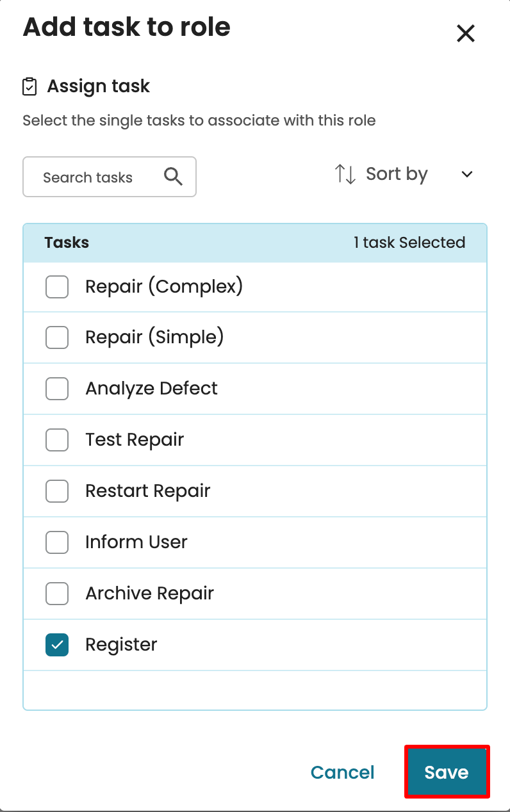Image resolution: width=510 pixels, height=812 pixels.
Task: Click the search magnifier icon
Action: pos(173,177)
